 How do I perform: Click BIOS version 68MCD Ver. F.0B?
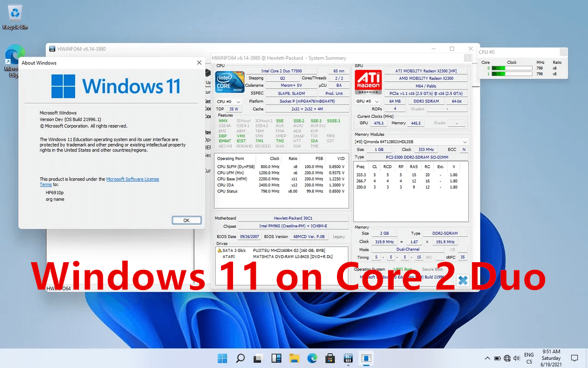click(309, 237)
